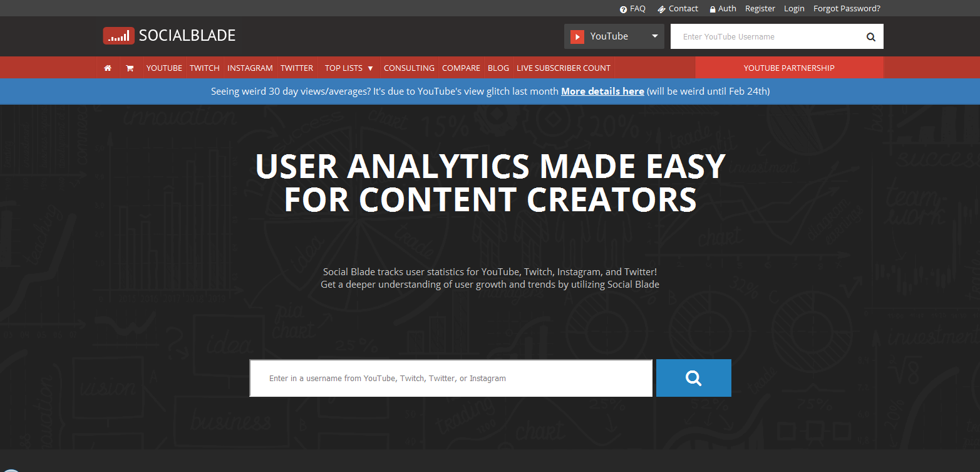Screen dimensions: 980x472
Task: Open the YouTube platform dropdown
Action: point(614,36)
